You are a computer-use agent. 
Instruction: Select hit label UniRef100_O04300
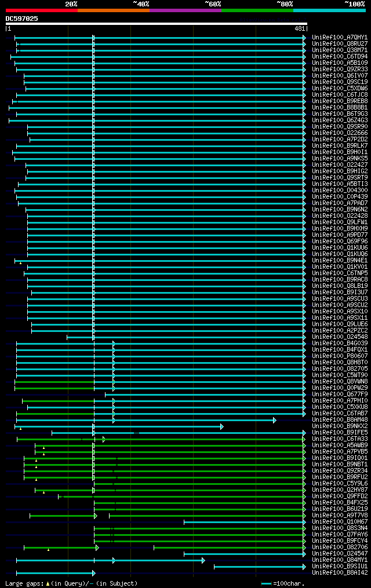point(340,191)
